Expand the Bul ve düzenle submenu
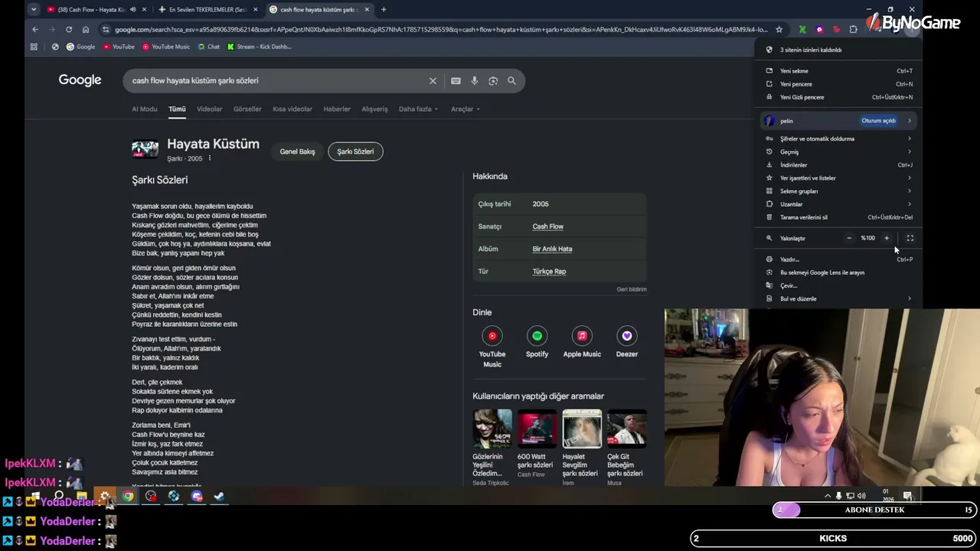The width and height of the screenshot is (980, 551). tap(910, 298)
